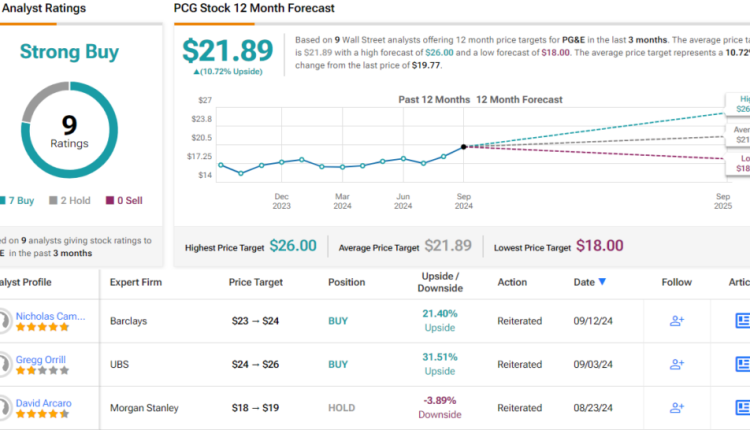The image size is (750, 430).
Task: Open Barclays analyst article icon
Action: pos(742,320)
